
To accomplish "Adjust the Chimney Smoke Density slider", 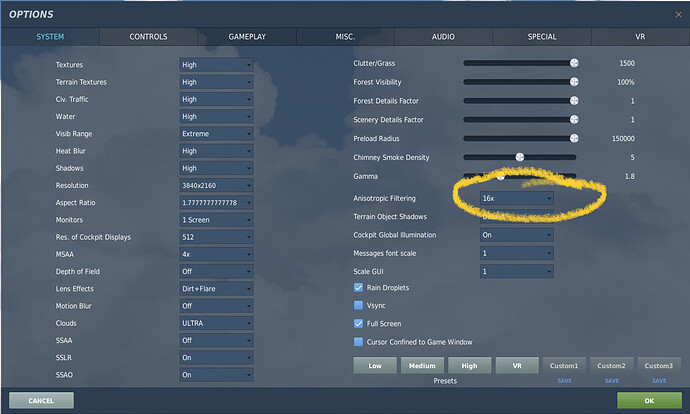I will pyautogui.click(x=520, y=157).
